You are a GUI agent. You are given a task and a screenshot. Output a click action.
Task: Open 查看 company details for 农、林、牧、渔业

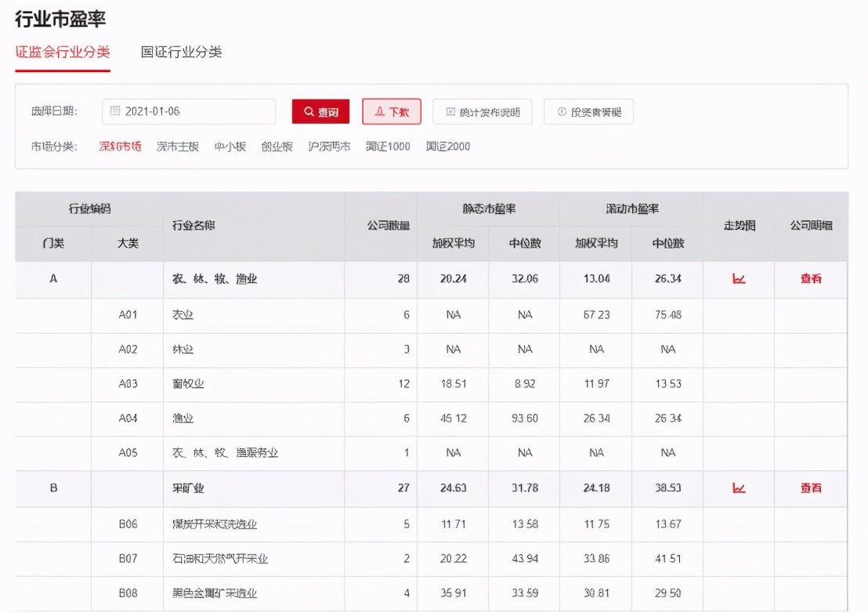(x=811, y=279)
